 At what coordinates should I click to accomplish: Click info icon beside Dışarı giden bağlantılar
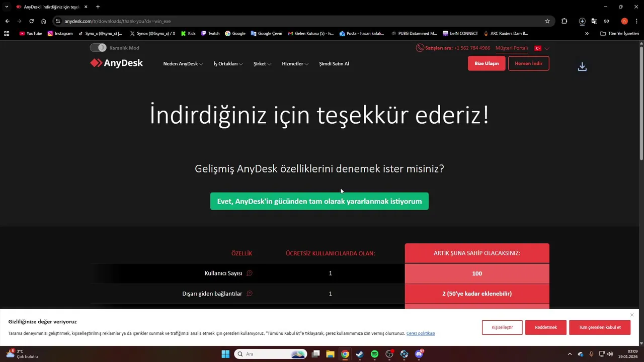pos(249,294)
